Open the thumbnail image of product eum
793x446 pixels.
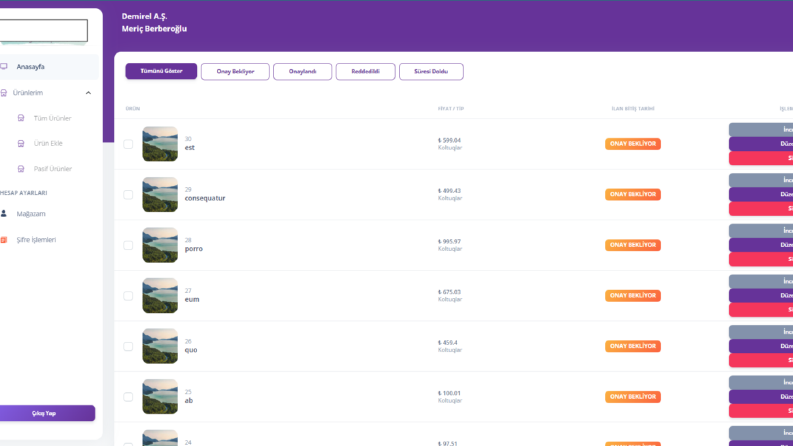point(160,296)
